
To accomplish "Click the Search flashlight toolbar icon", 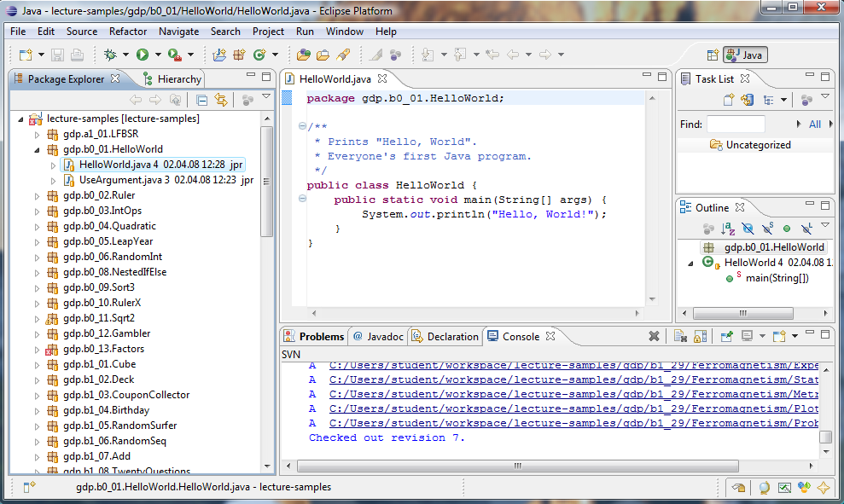I will [343, 55].
